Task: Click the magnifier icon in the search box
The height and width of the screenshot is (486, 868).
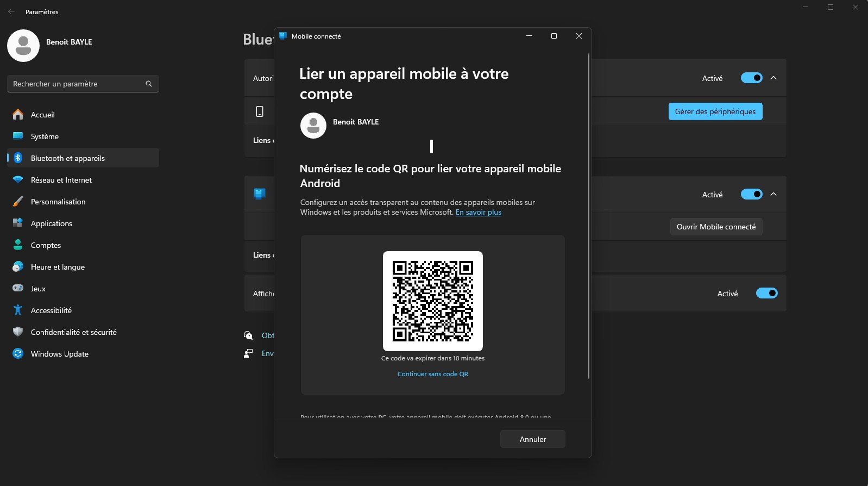Action: pos(149,84)
